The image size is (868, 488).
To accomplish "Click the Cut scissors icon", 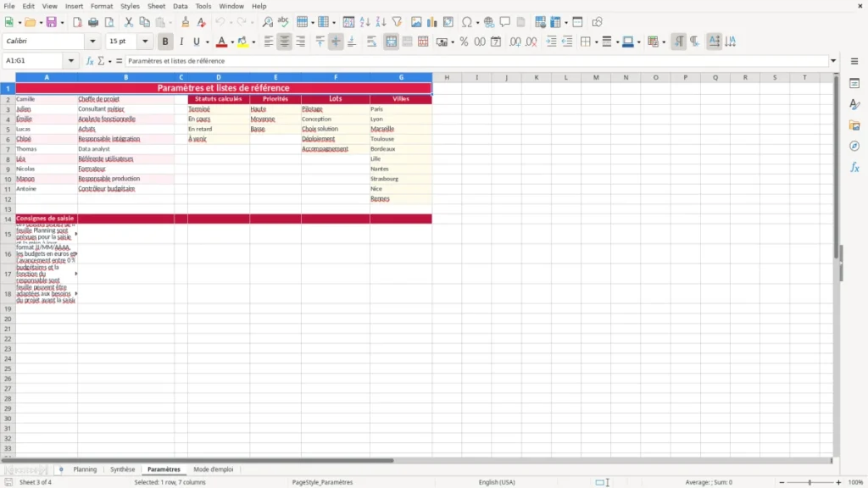I will click(129, 22).
